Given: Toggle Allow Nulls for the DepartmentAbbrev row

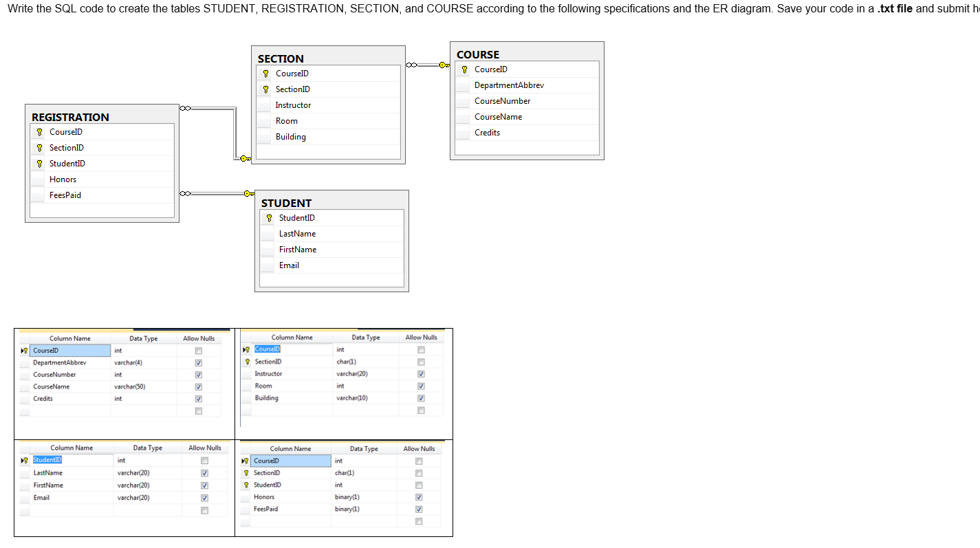Looking at the screenshot, I should 198,363.
